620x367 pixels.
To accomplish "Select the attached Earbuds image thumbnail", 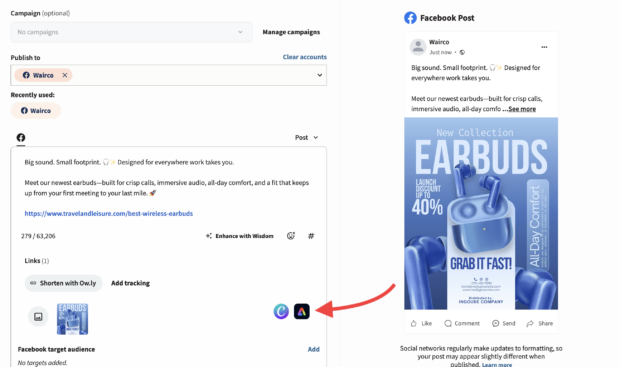I will tap(72, 319).
